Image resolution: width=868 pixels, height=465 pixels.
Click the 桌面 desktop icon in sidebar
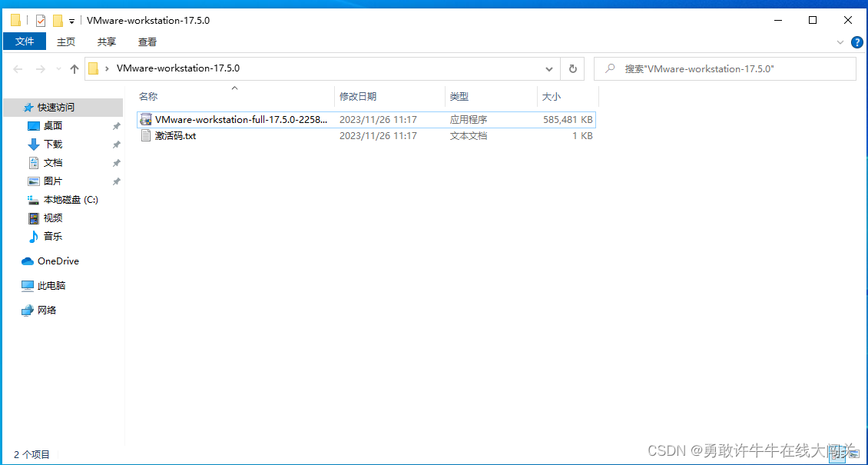coord(34,126)
